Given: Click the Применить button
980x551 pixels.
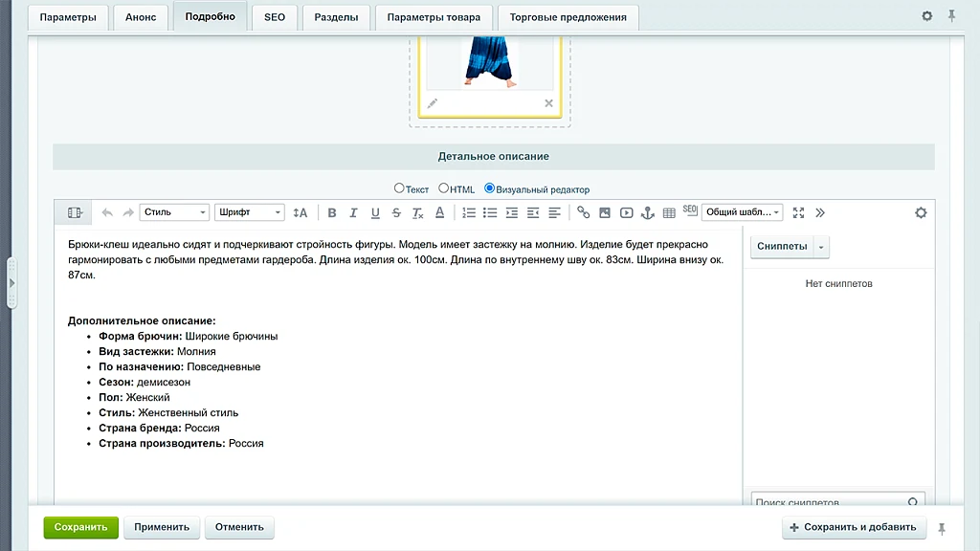Looking at the screenshot, I should pos(161,527).
